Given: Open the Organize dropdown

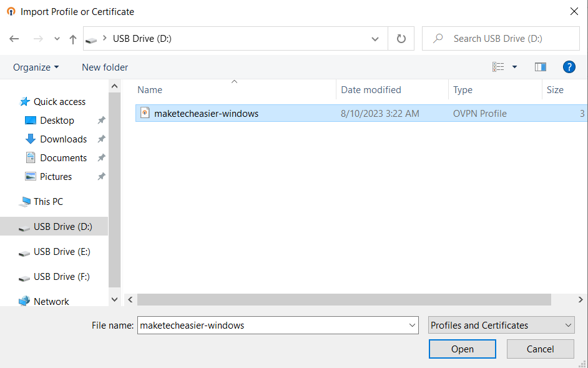Looking at the screenshot, I should coord(36,67).
